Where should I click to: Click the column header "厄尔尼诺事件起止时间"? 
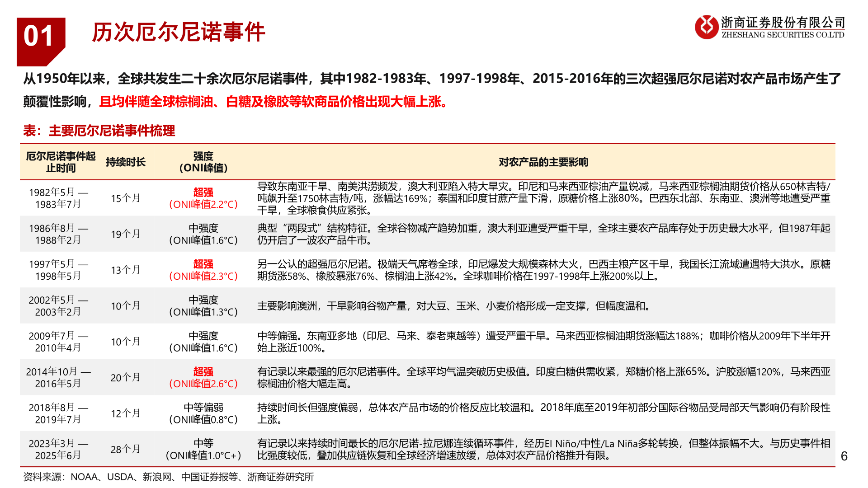[61, 162]
